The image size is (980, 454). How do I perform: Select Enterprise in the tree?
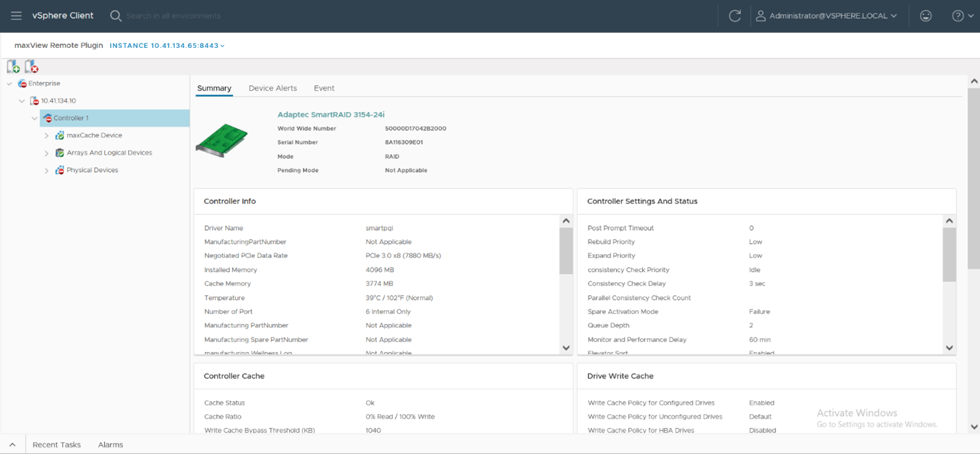45,84
